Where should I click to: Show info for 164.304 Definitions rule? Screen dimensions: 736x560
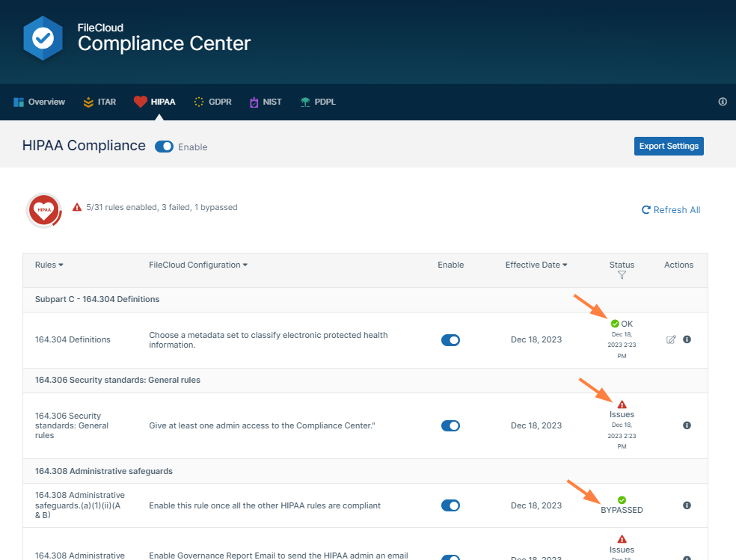[x=687, y=339]
